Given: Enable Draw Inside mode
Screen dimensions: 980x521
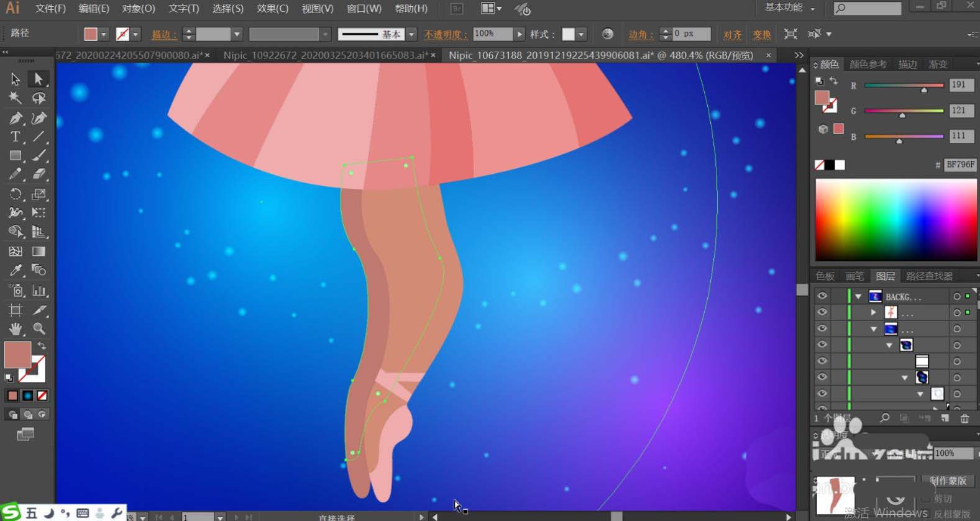Looking at the screenshot, I should click(42, 414).
